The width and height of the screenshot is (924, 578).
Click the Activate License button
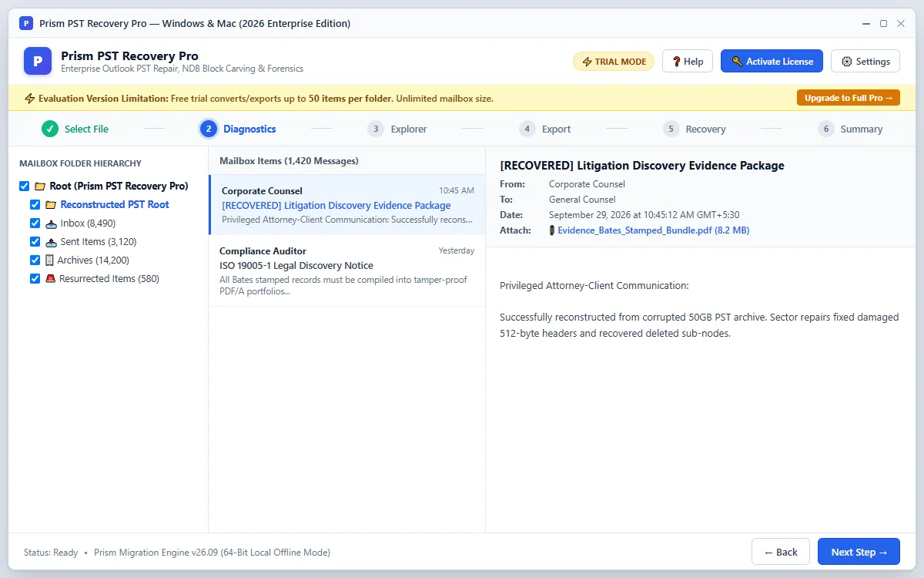[x=772, y=62]
